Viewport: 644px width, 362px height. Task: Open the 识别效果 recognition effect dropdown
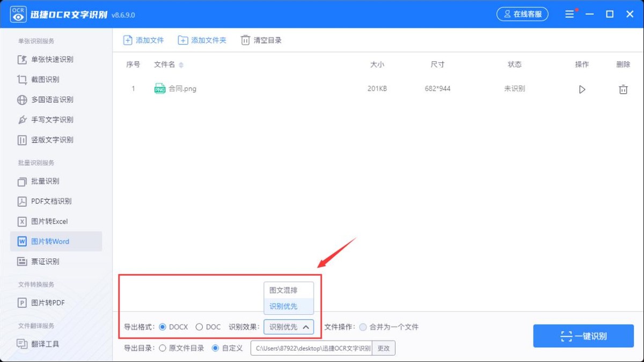tap(289, 327)
